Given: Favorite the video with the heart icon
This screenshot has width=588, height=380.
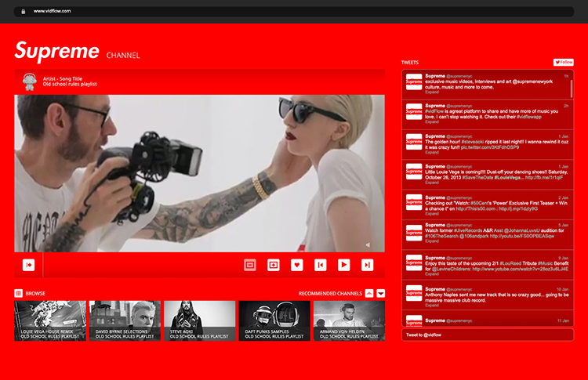Looking at the screenshot, I should click(297, 265).
